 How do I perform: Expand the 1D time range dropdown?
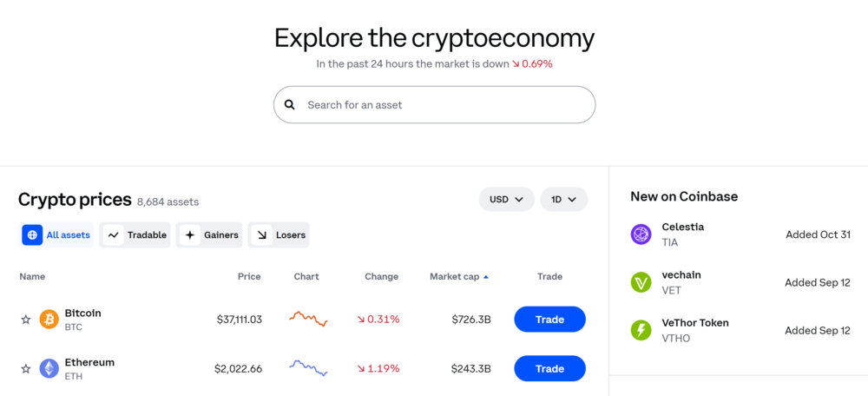click(563, 200)
